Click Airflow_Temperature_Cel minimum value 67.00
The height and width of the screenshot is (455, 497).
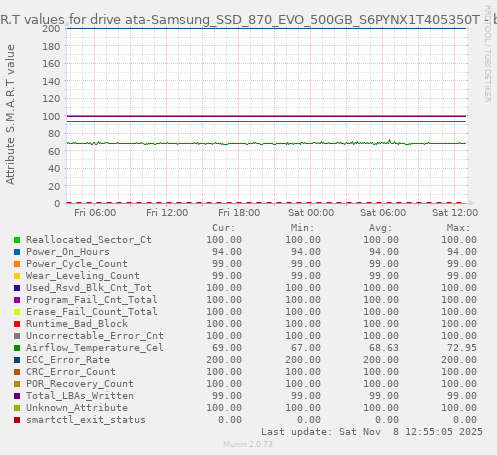tap(306, 348)
